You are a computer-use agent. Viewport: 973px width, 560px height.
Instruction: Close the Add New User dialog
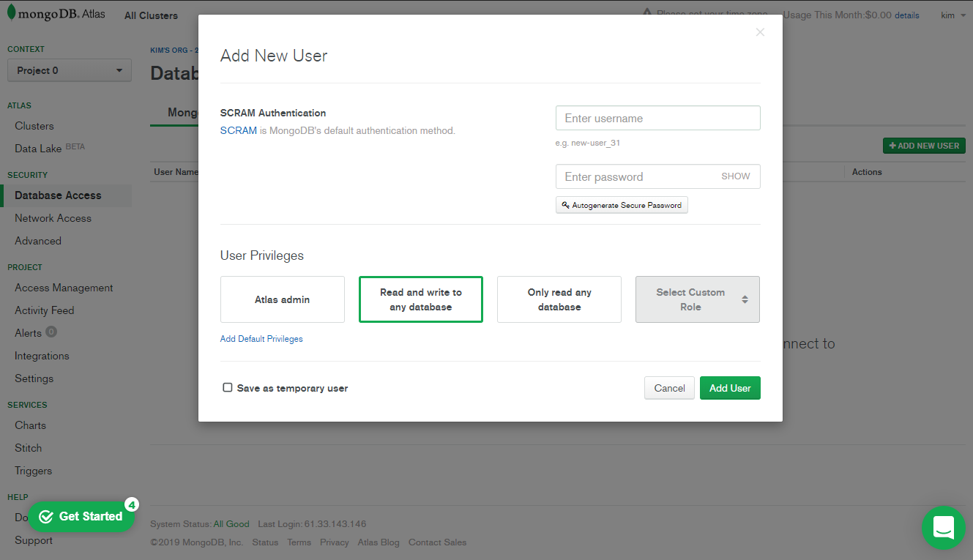(x=760, y=32)
